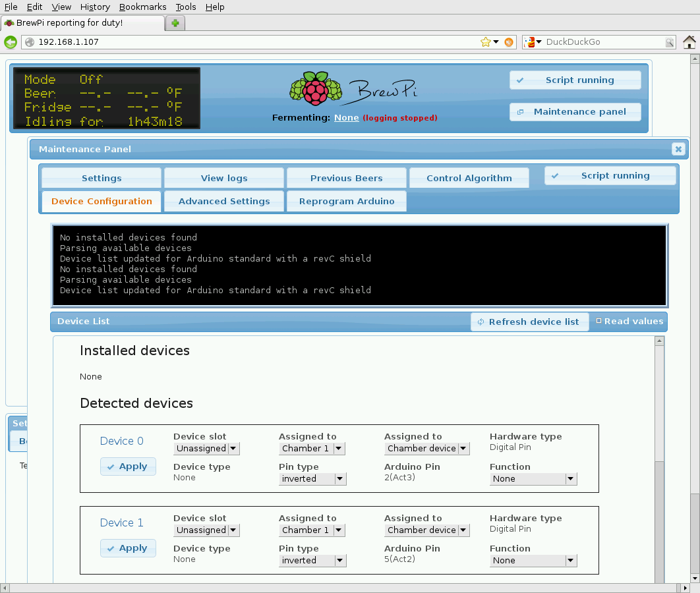Click the site identity globe icon
The height and width of the screenshot is (593, 700).
(x=30, y=42)
